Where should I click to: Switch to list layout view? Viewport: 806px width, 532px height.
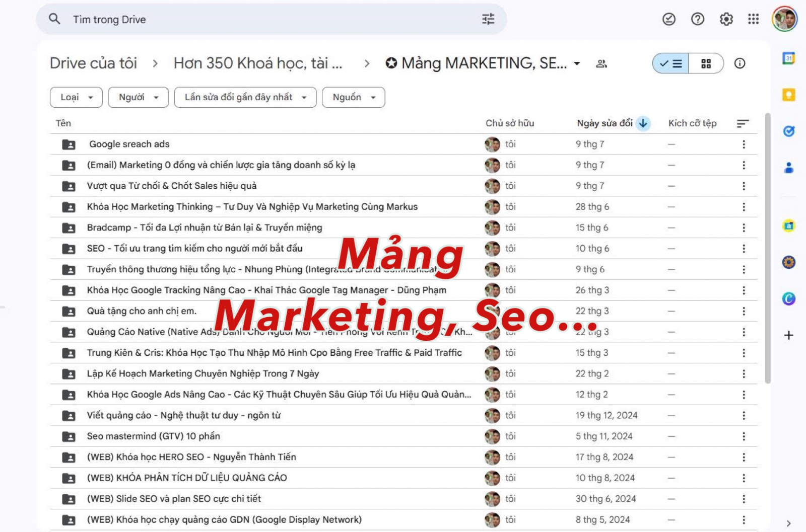[x=671, y=63]
